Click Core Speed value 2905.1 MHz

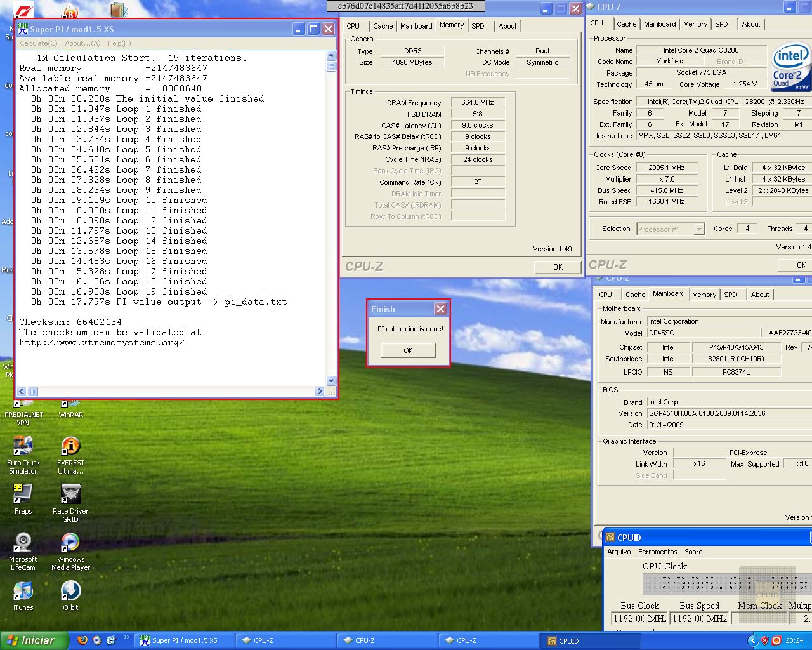coord(667,168)
